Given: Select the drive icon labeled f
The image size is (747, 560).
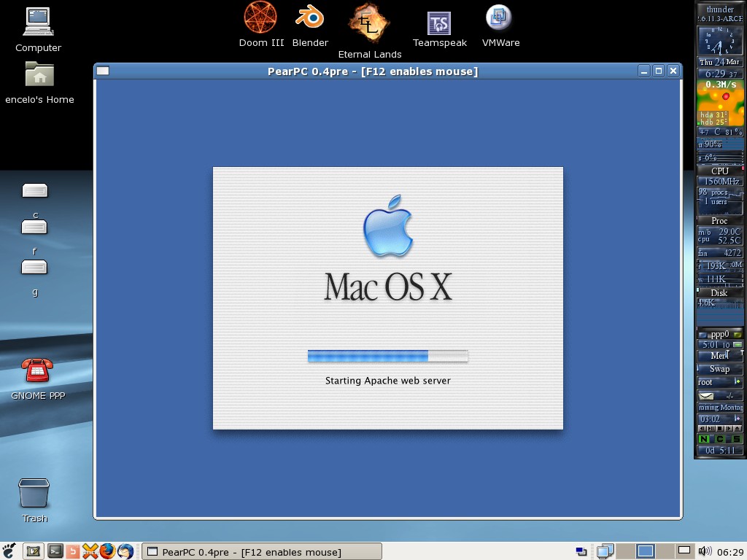Looking at the screenshot, I should [34, 227].
